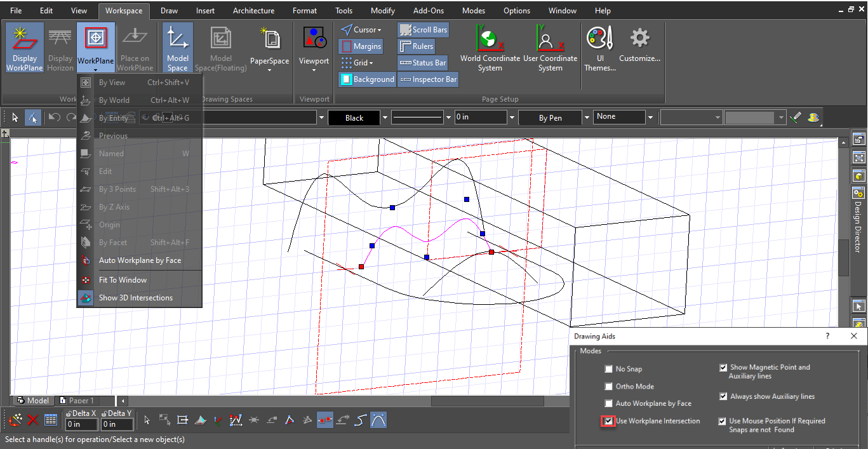Uncheck Use Workplane Intersection checkbox

coord(608,421)
